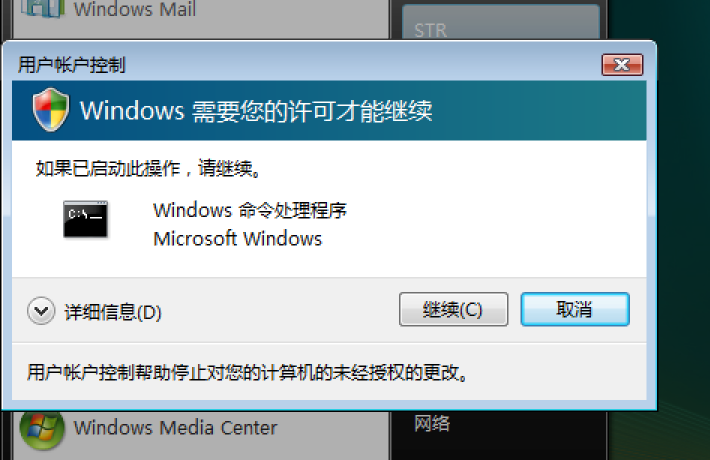Click the publisher text Microsoft Windows
The height and width of the screenshot is (460, 710).
click(x=237, y=239)
